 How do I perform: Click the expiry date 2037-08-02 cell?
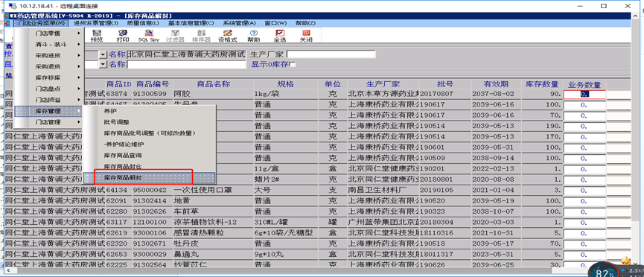point(496,94)
